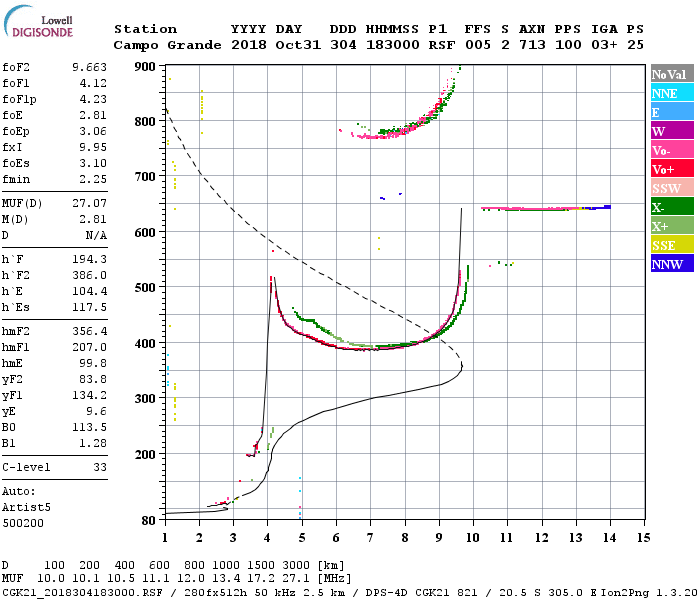Click the Lowell Digisonde logo
Image resolution: width=700 pixels, height=600 pixels.
pos(38,22)
